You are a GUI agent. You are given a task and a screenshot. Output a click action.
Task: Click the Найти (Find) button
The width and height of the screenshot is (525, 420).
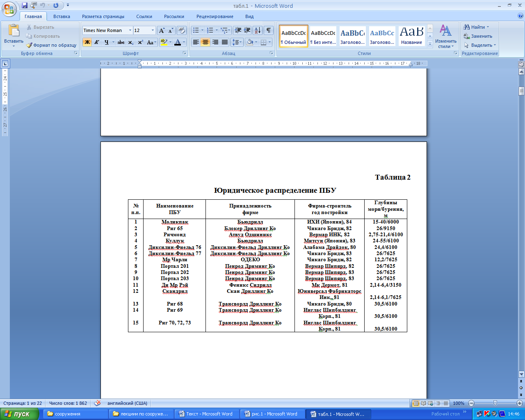click(x=477, y=27)
